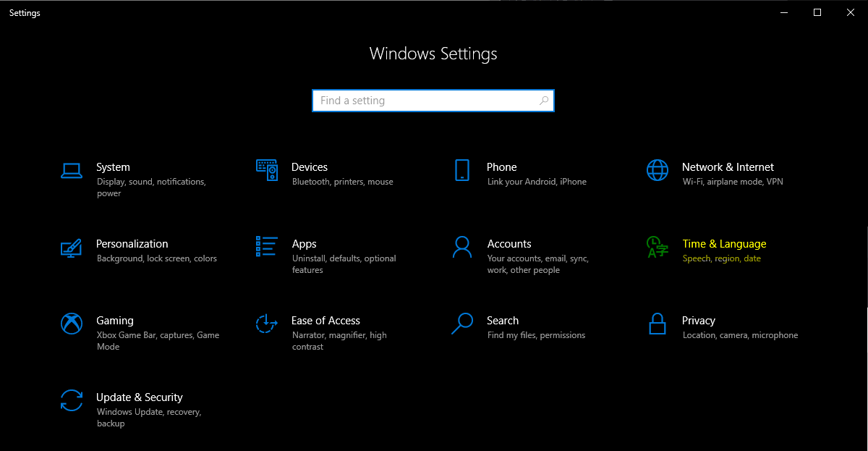Click 'Windows Update, recovery, backup' description
Viewport: 868px width, 451px height.
pyautogui.click(x=149, y=418)
